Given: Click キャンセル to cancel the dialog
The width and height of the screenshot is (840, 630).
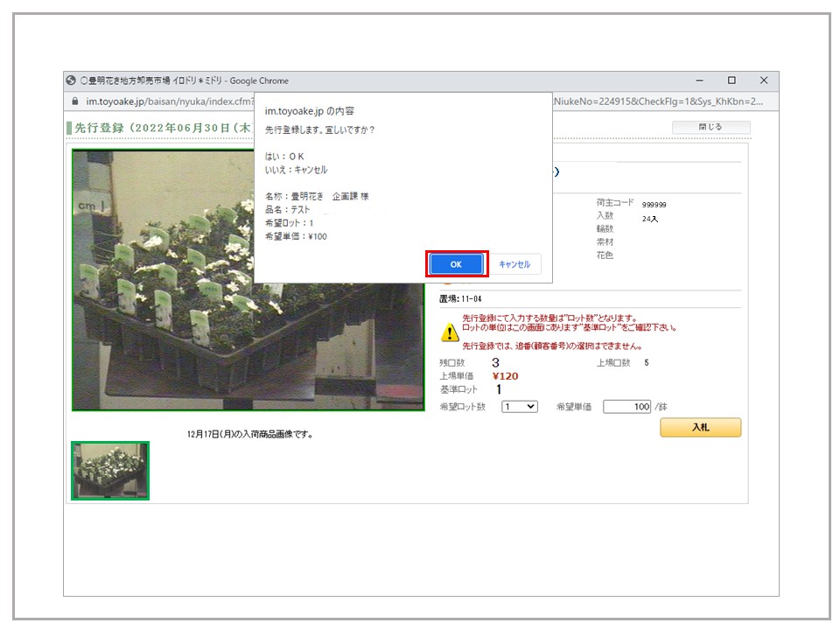Looking at the screenshot, I should pos(514,264).
